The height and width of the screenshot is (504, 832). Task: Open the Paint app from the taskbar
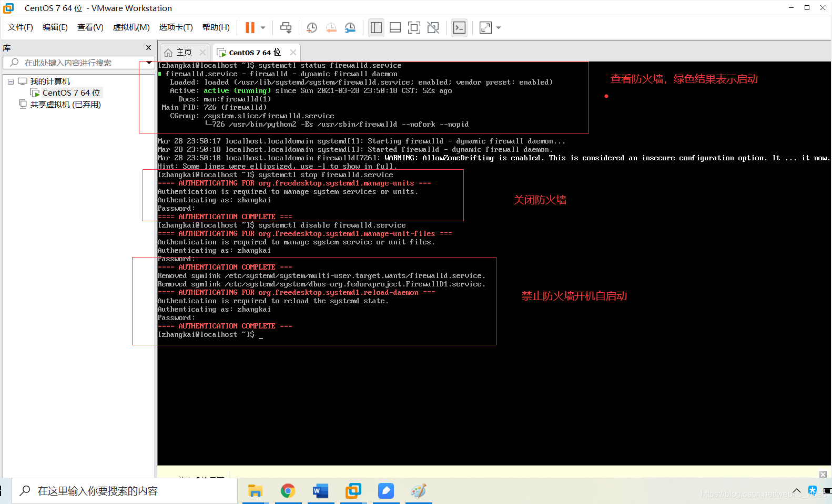click(x=418, y=491)
